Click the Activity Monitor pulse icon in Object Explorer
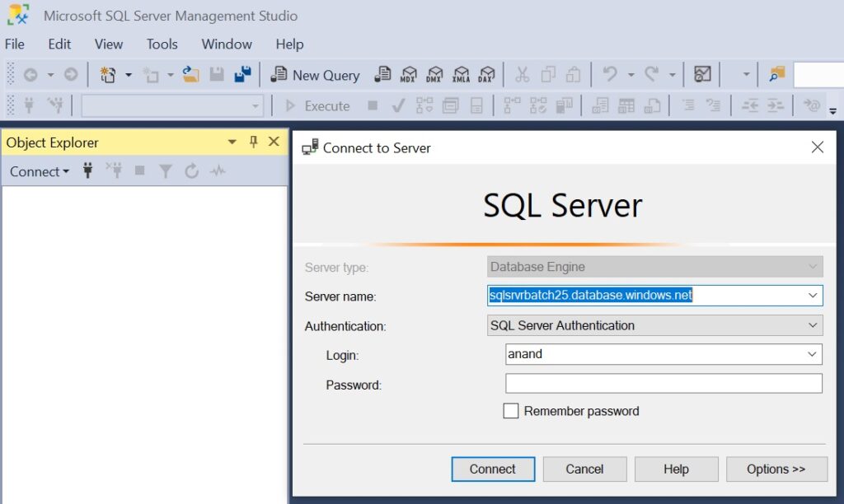The width and height of the screenshot is (844, 504). (218, 171)
